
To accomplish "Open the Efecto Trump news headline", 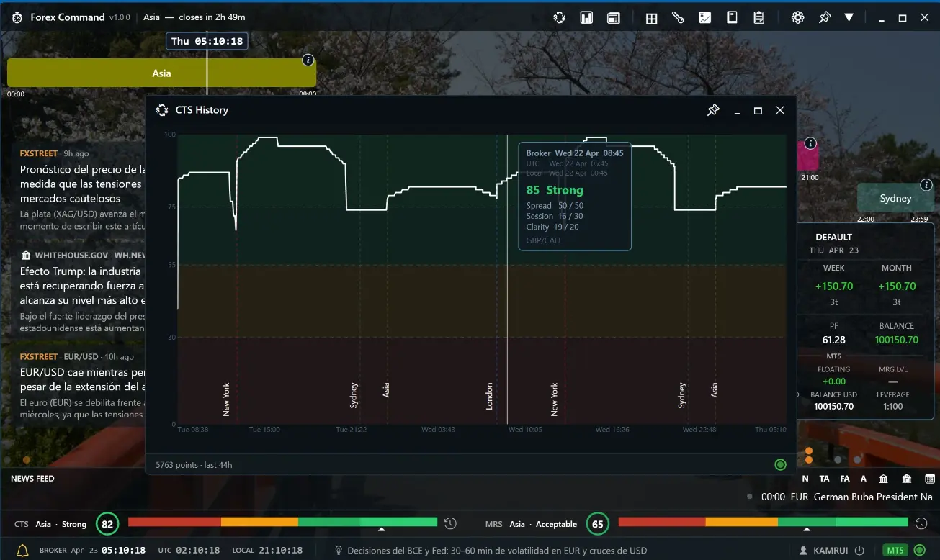I will (83, 286).
